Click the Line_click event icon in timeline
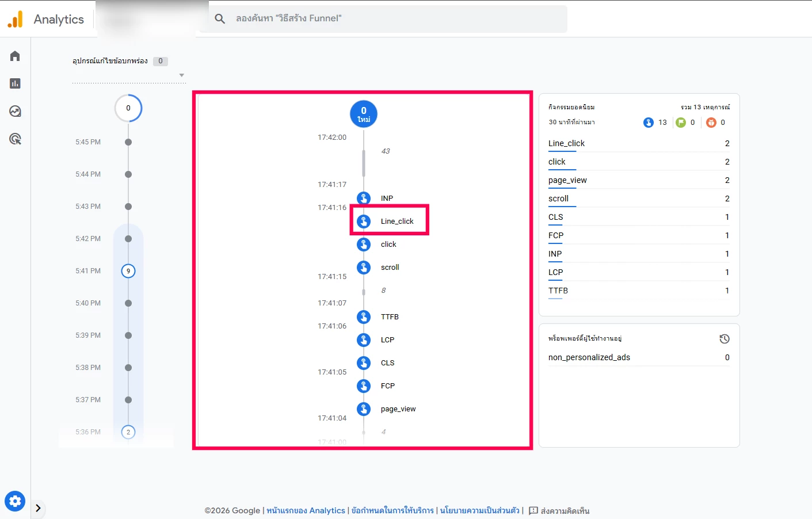The height and width of the screenshot is (519, 812). click(364, 222)
